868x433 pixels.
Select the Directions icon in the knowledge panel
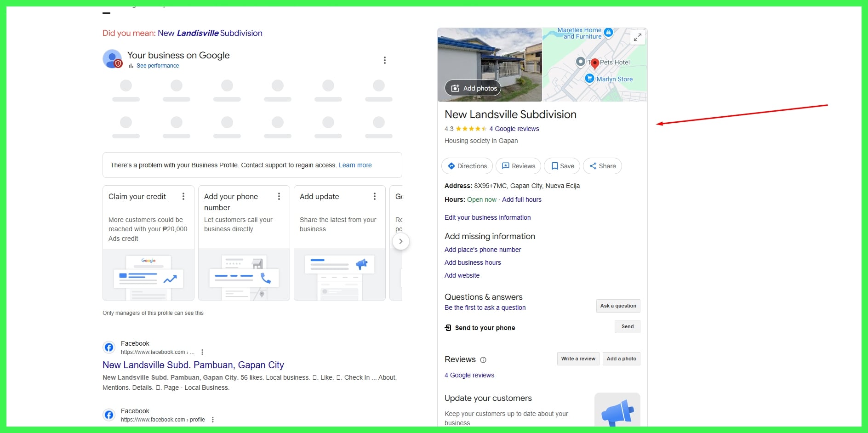(x=452, y=166)
